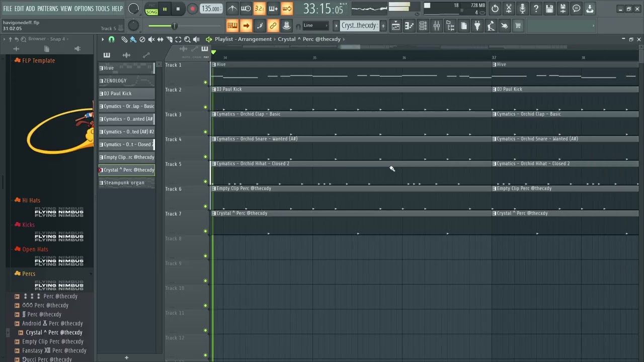644x362 pixels.
Task: Select the playlist delete tool
Action: pyautogui.click(x=142, y=39)
